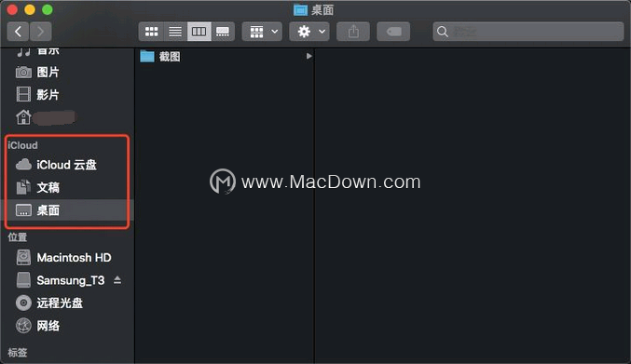
Task: Switch to list view
Action: click(x=175, y=32)
